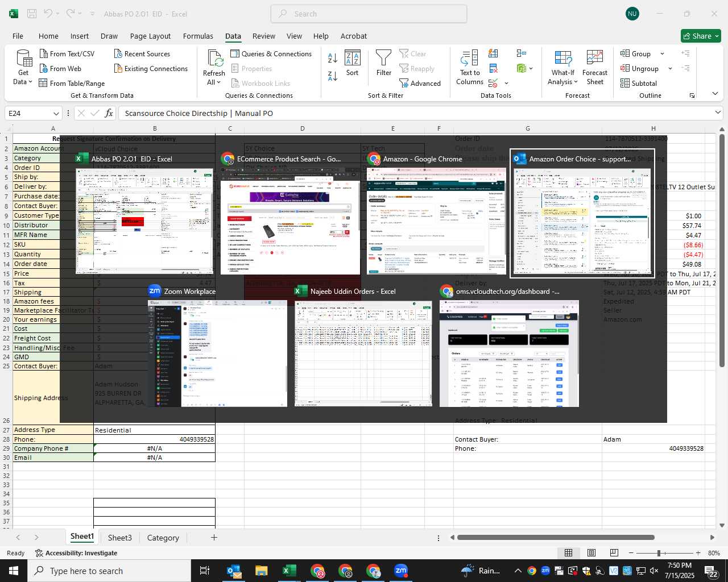Switch to the Formulas ribbon tab
Screen dimensions: 728x582
tap(198, 36)
